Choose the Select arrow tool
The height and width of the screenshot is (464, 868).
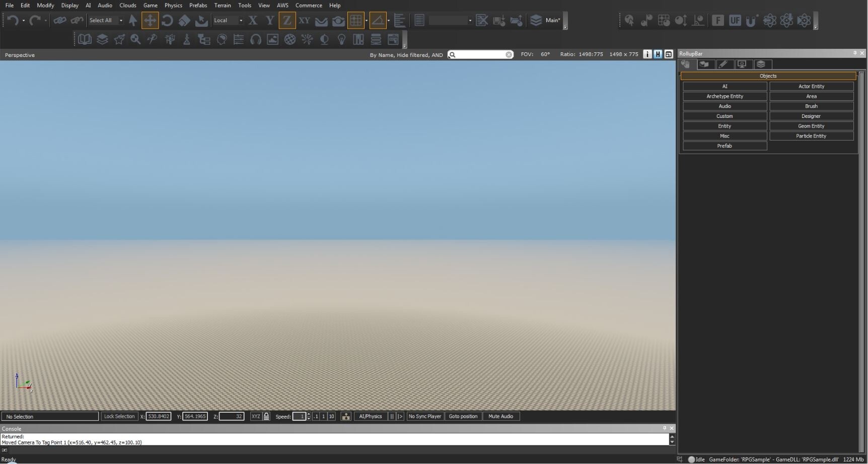133,20
